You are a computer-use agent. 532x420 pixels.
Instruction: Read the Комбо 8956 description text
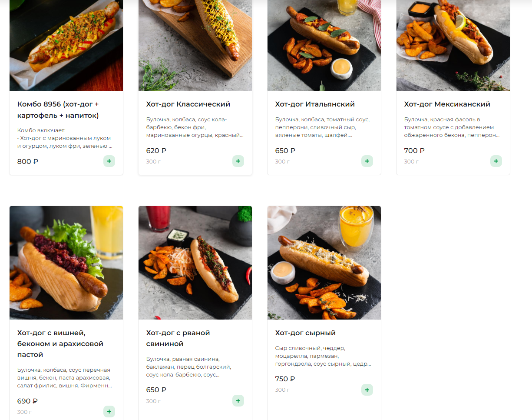(x=65, y=138)
